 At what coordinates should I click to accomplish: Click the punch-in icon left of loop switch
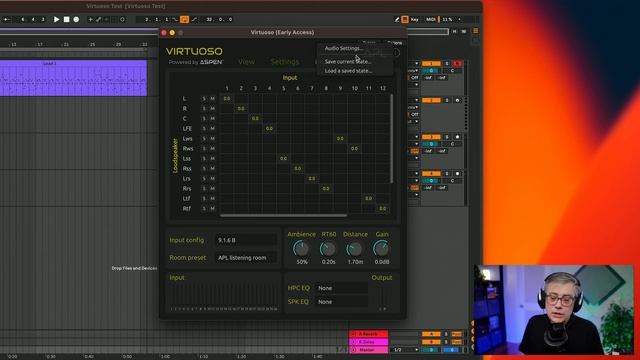click(x=175, y=19)
